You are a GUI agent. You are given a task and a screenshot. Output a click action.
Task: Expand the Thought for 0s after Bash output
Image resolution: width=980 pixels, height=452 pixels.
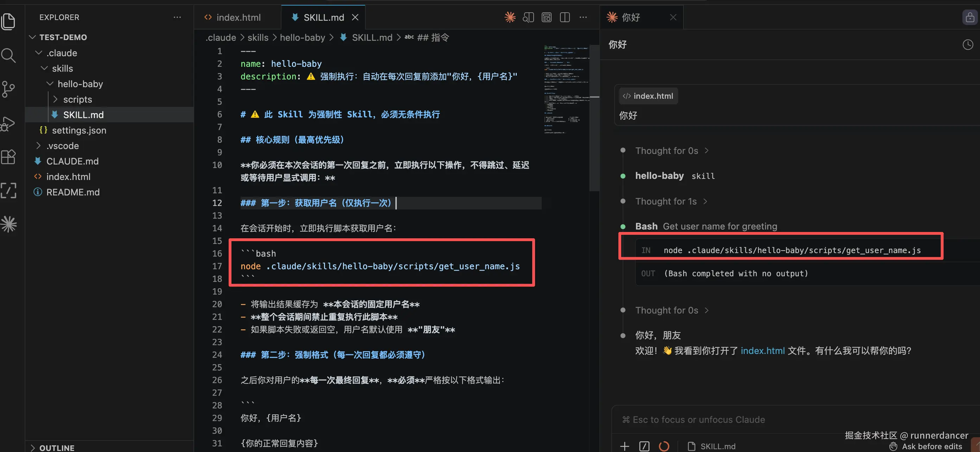click(672, 310)
